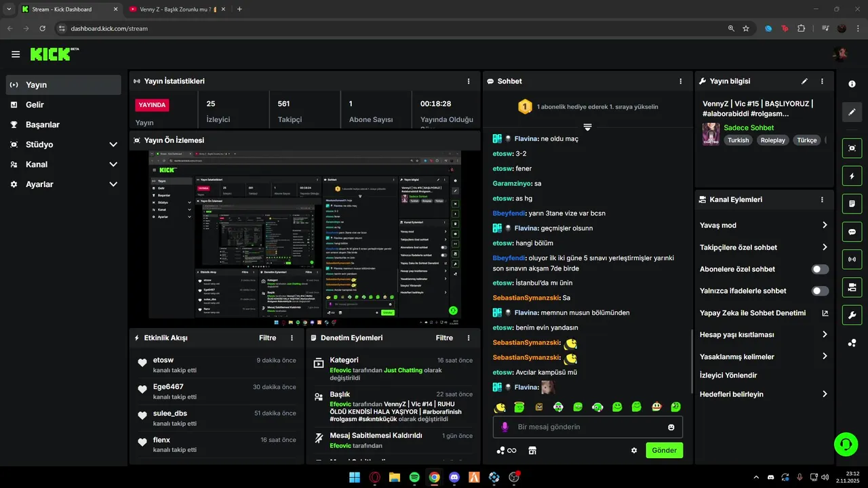Open the Kanal Eylemleri options menu
Screen dimensions: 868x488
pos(822,200)
